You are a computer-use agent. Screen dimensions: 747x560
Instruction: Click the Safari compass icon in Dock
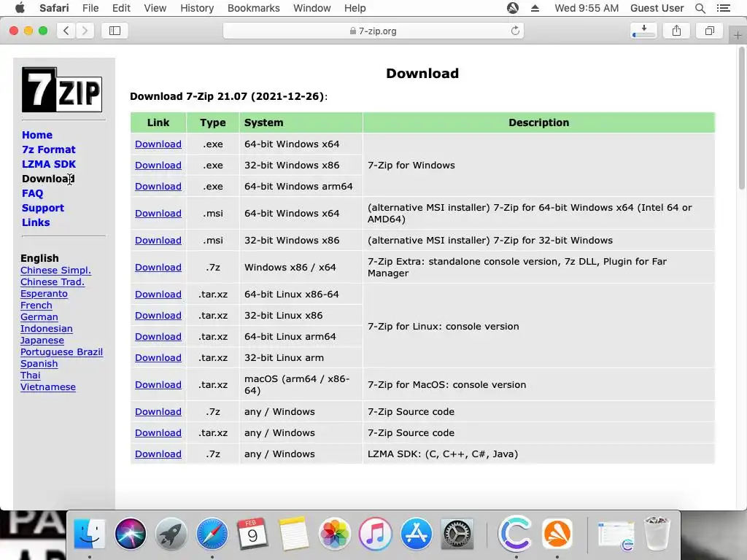click(212, 533)
